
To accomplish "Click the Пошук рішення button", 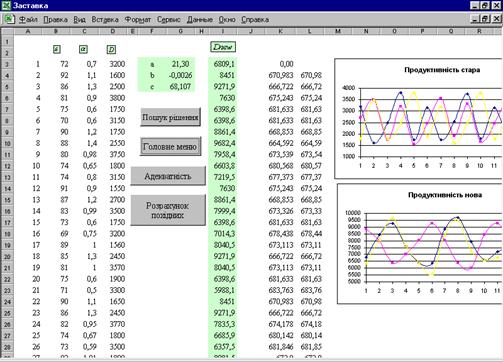I will click(x=170, y=117).
